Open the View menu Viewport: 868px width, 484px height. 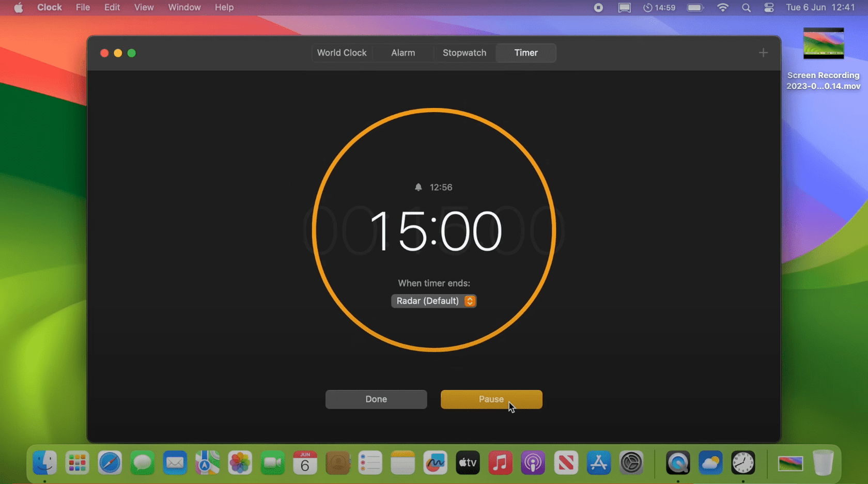coord(144,8)
